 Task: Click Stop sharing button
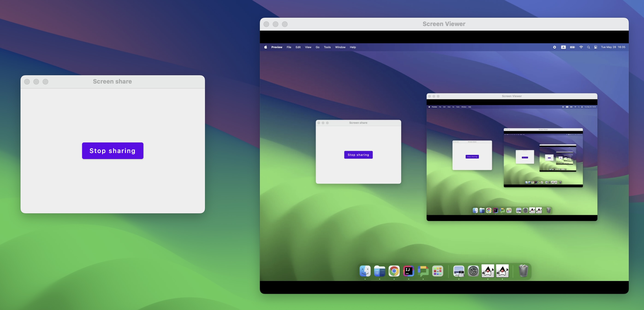pyautogui.click(x=113, y=151)
